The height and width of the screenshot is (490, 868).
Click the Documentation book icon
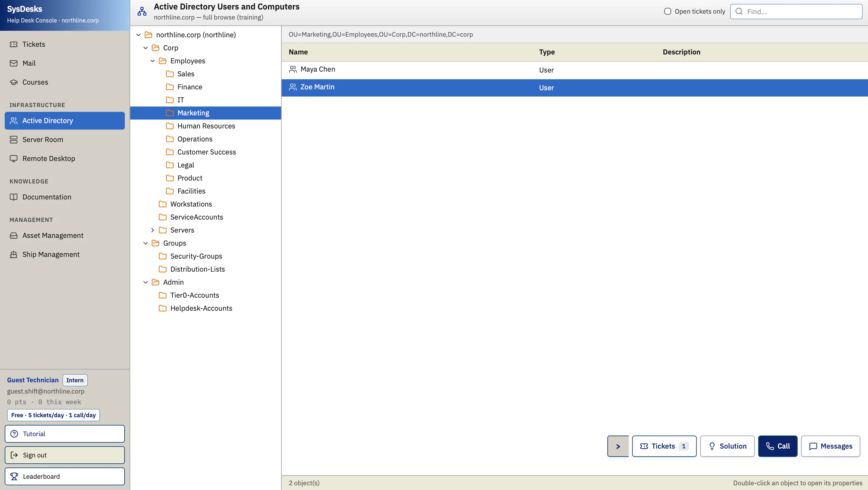(14, 197)
